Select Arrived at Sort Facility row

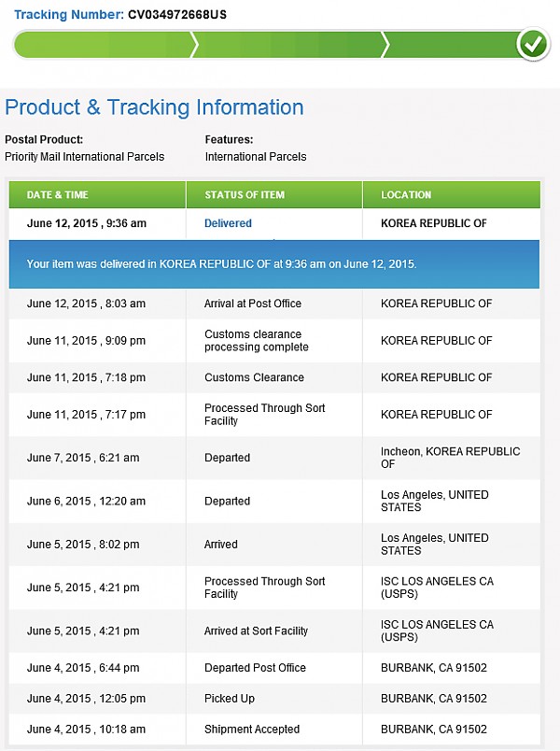[274, 631]
